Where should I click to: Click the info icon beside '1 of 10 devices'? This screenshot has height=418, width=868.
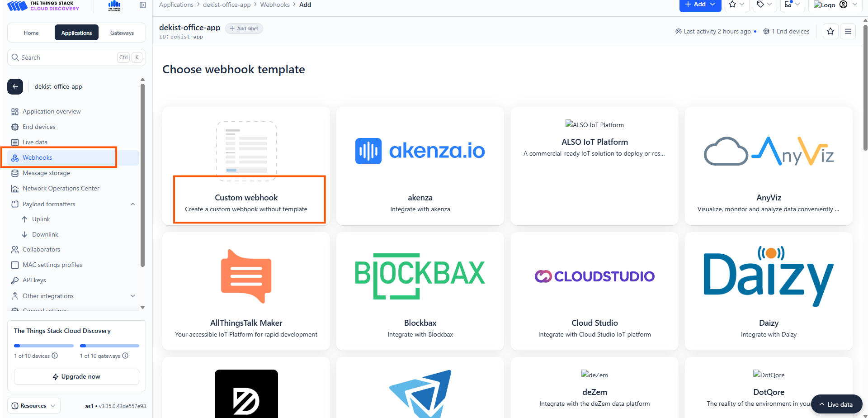click(55, 356)
